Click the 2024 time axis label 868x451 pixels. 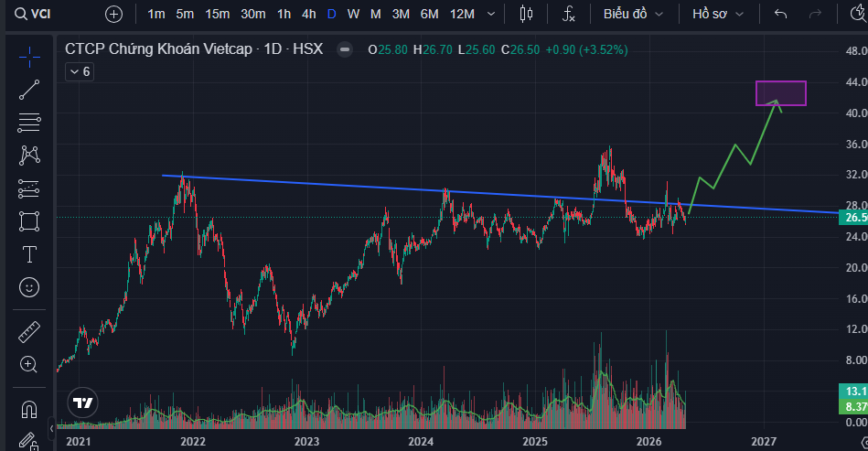(421, 442)
